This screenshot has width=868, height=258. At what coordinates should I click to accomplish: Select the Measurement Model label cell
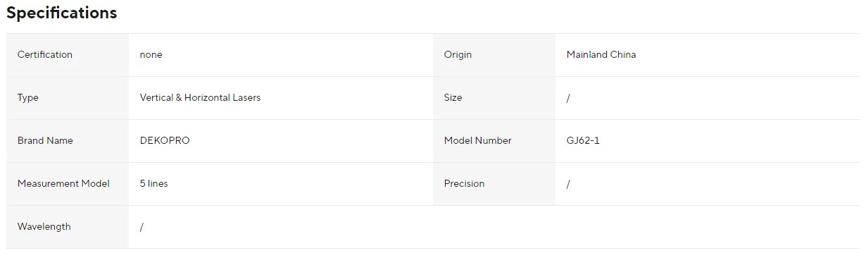[68, 184]
